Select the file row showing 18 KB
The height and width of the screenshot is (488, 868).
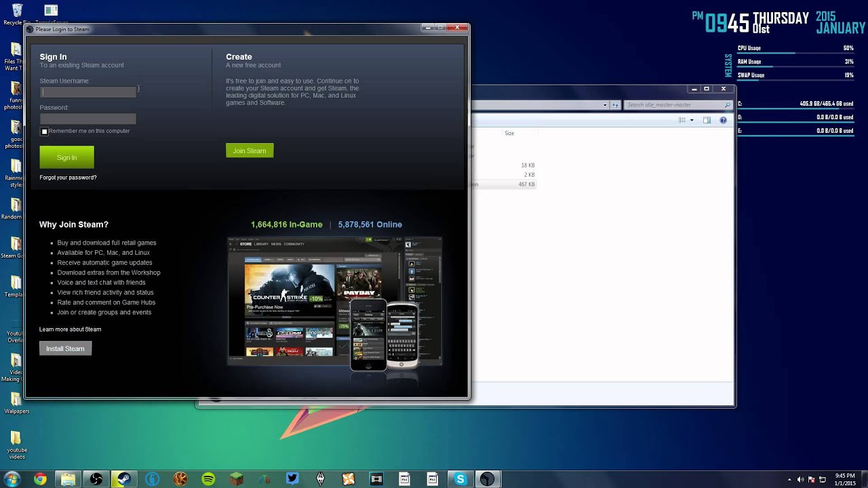point(504,165)
